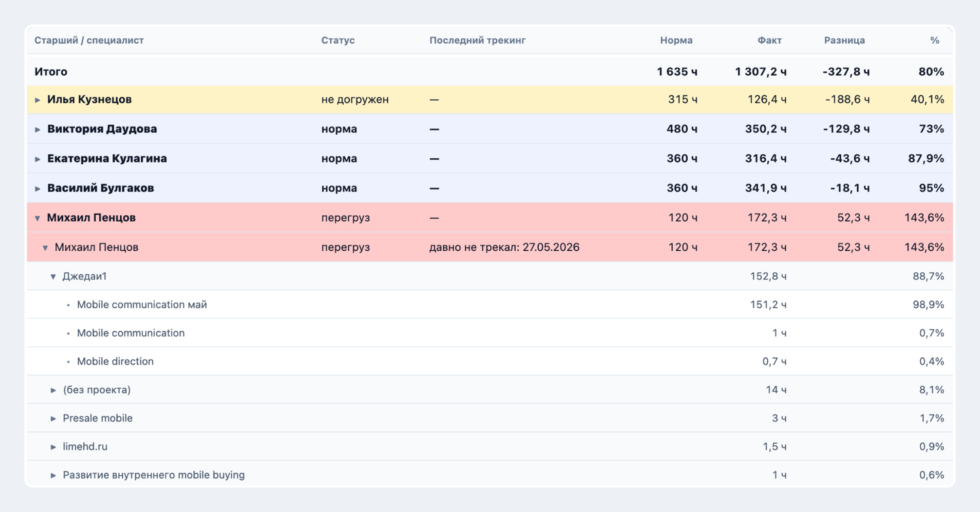Sort by the Статус column header

(x=338, y=40)
